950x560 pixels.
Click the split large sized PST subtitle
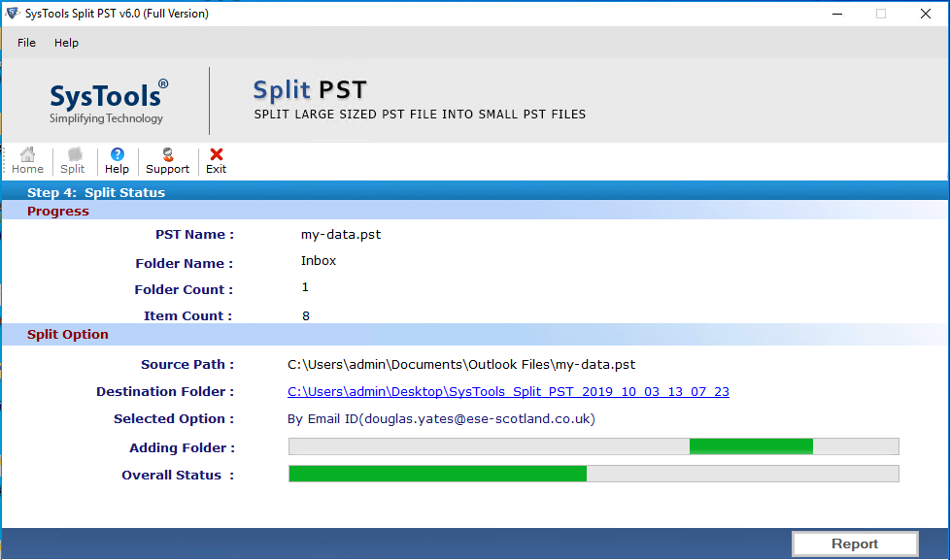pyautogui.click(x=420, y=115)
